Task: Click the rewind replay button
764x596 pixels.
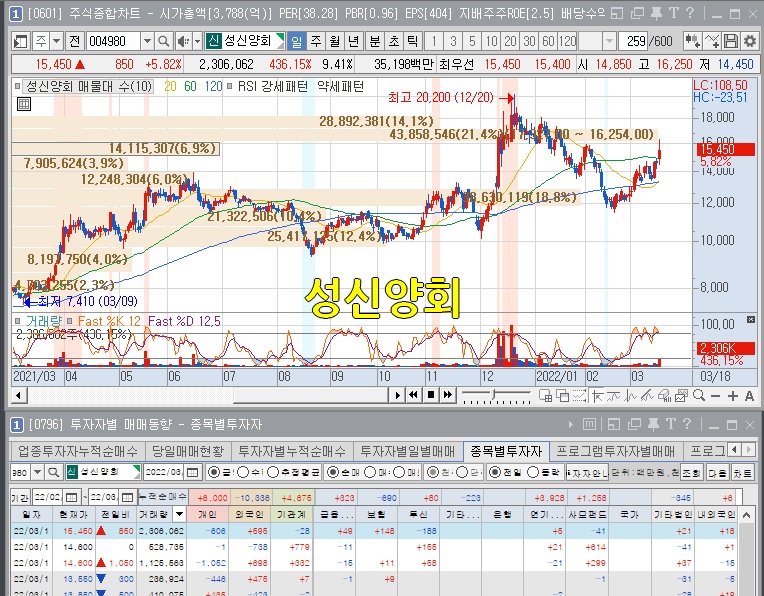Action: click(414, 395)
